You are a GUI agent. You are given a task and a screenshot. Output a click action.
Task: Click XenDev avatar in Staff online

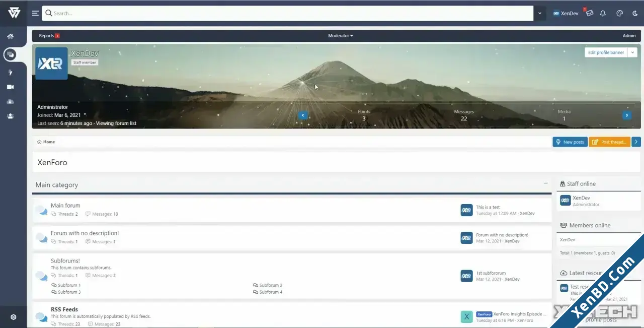pyautogui.click(x=565, y=201)
